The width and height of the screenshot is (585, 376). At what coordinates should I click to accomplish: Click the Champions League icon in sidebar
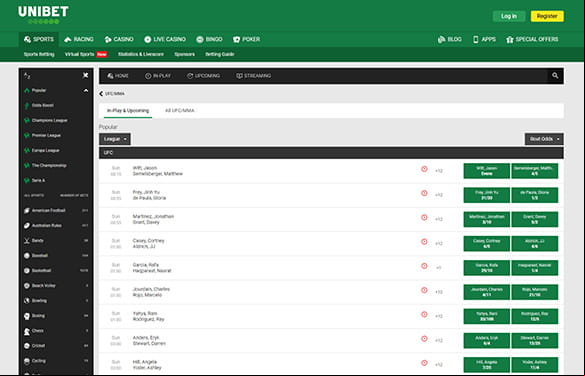point(27,120)
